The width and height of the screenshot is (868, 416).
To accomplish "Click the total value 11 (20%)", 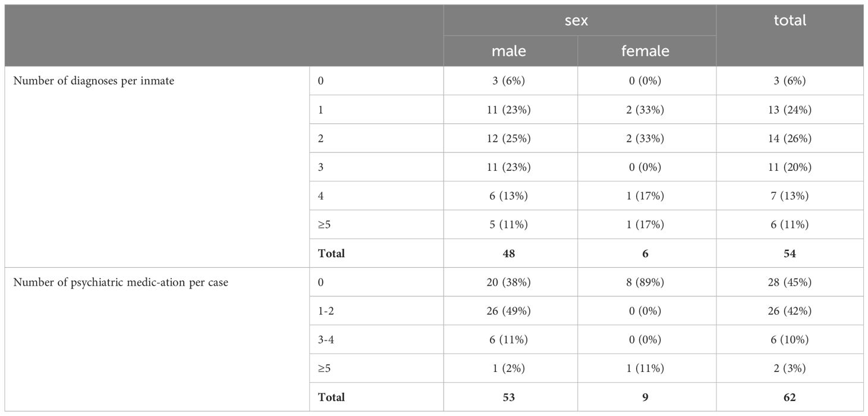I will click(x=790, y=167).
